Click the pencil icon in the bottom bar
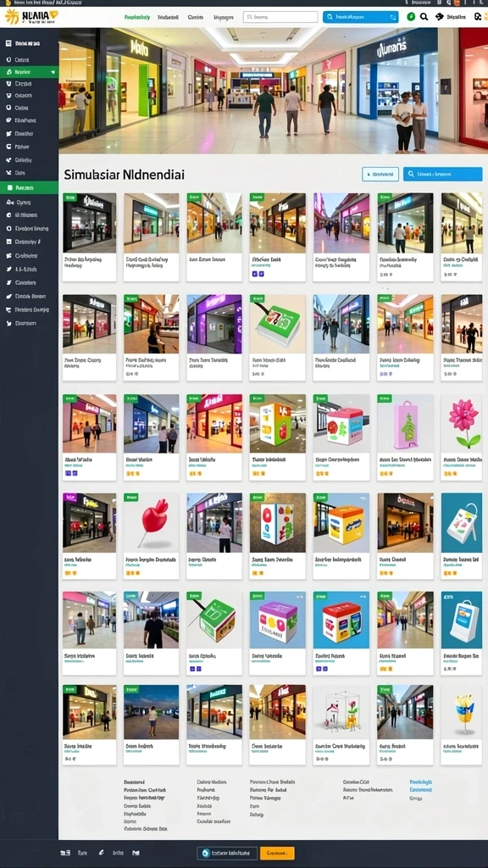 point(101,853)
